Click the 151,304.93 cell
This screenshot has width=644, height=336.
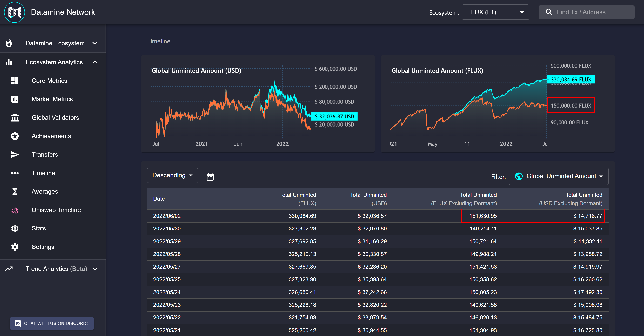(x=483, y=330)
